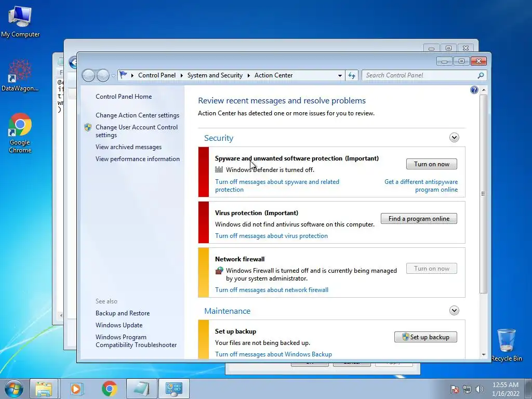The width and height of the screenshot is (532, 399).
Task: Open Windows Update link
Action: click(x=119, y=325)
